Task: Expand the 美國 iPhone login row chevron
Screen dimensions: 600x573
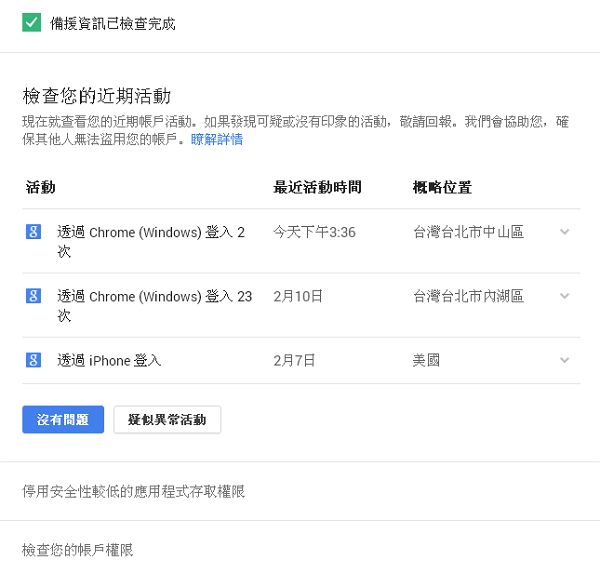Action: (x=564, y=360)
